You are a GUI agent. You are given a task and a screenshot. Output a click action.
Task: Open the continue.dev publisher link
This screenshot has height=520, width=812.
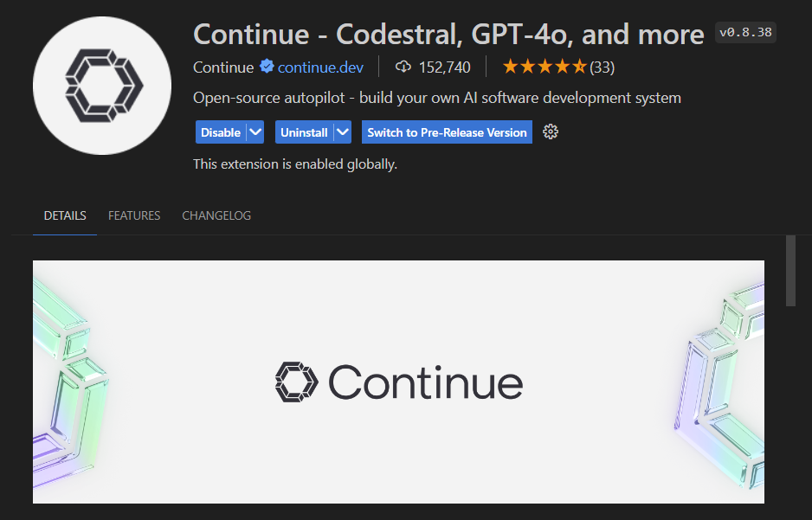point(320,67)
